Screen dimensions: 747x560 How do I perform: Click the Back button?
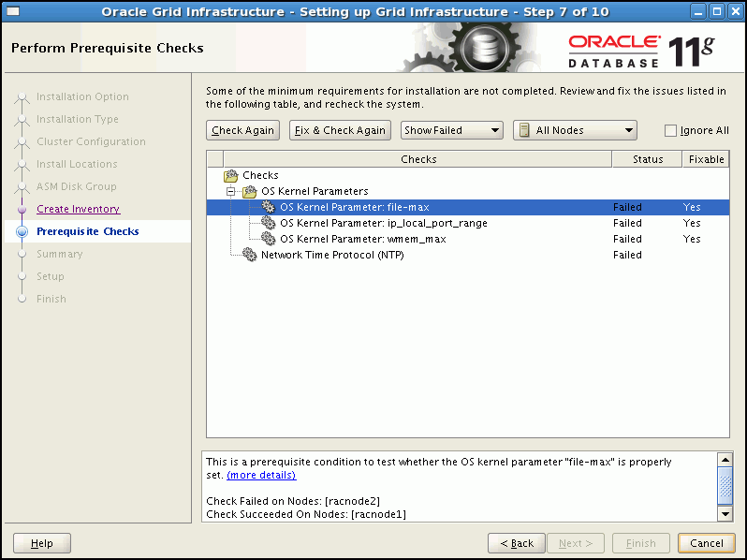point(517,543)
